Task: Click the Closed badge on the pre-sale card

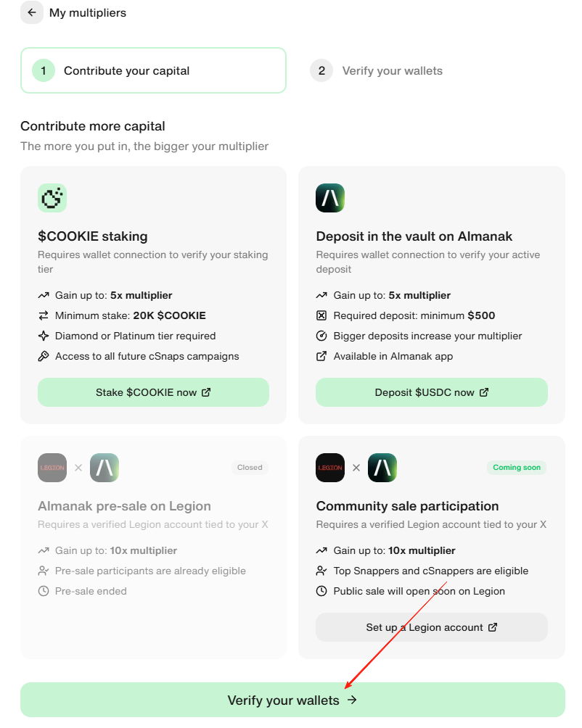Action: 250,468
